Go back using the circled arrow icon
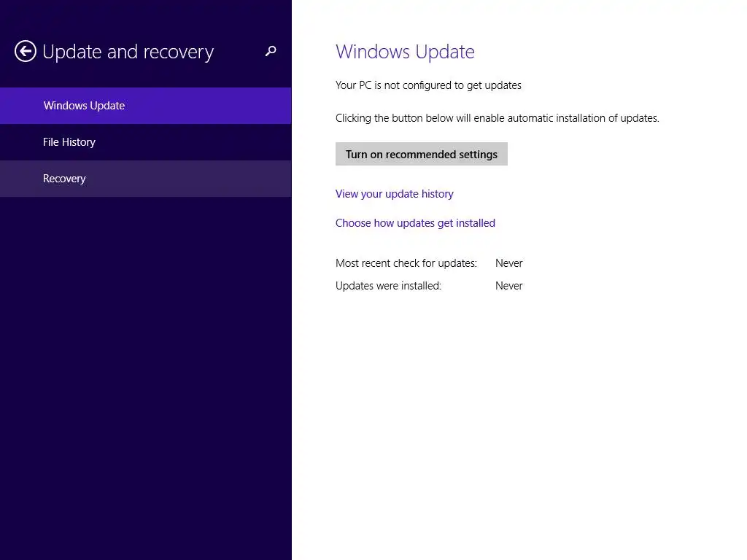Viewport: 747px width, 560px height. pos(26,51)
